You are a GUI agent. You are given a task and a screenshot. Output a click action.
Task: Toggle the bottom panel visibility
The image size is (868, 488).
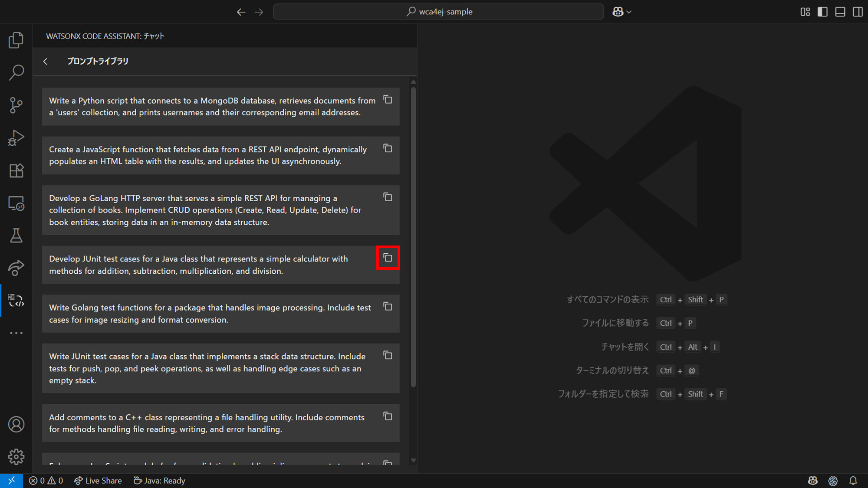click(840, 12)
